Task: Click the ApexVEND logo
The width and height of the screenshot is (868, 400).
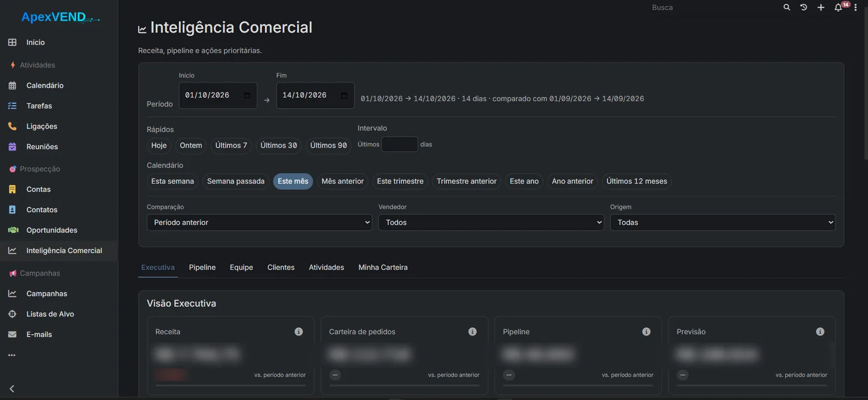Action: 60,17
